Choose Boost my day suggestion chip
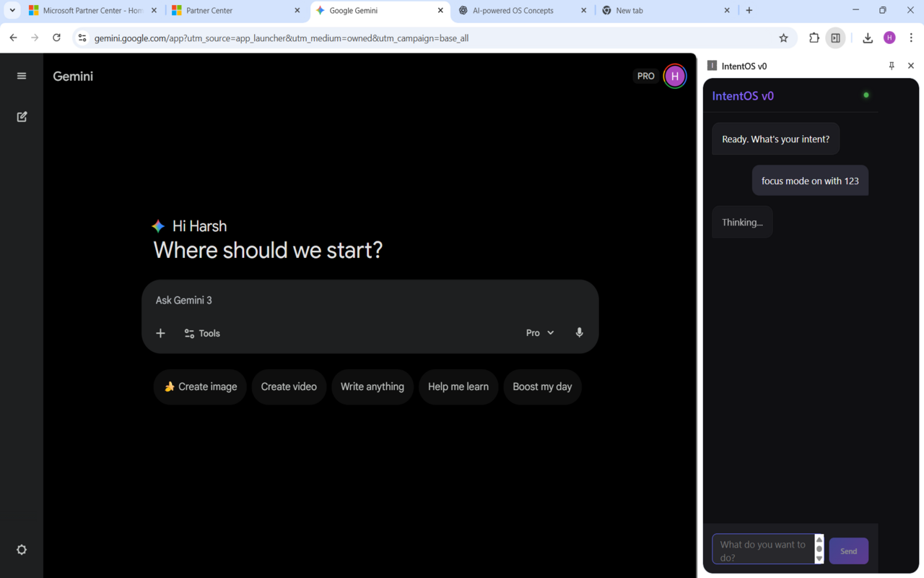Screen dimensions: 924x578 coord(542,387)
